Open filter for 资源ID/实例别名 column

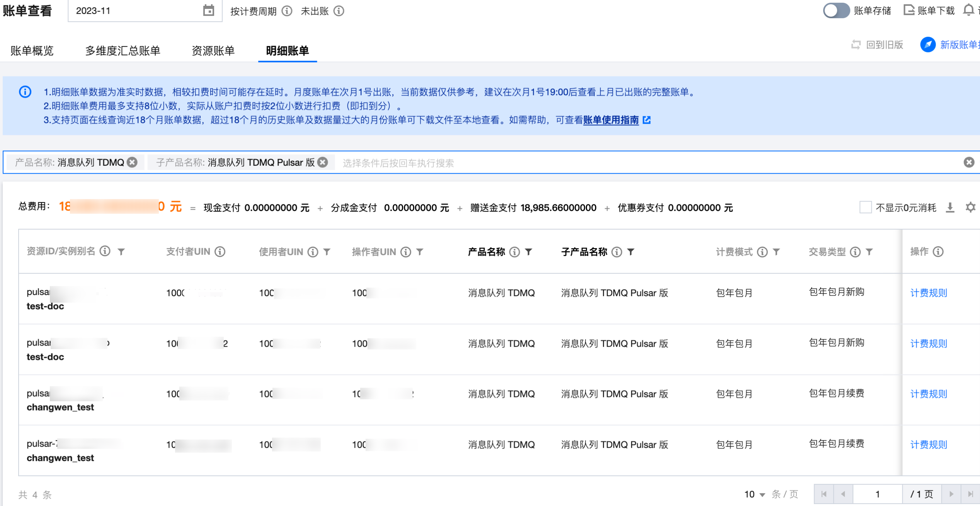(x=121, y=252)
